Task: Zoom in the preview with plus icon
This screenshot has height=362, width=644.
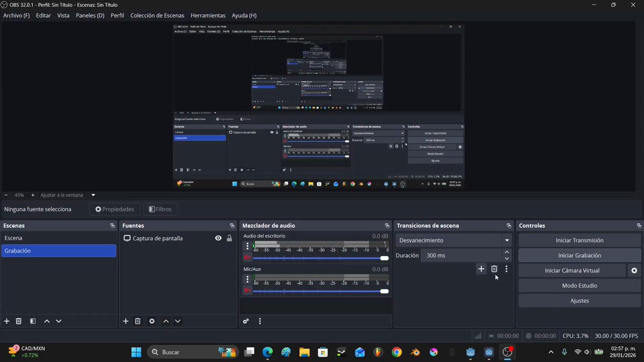Action: pos(33,195)
